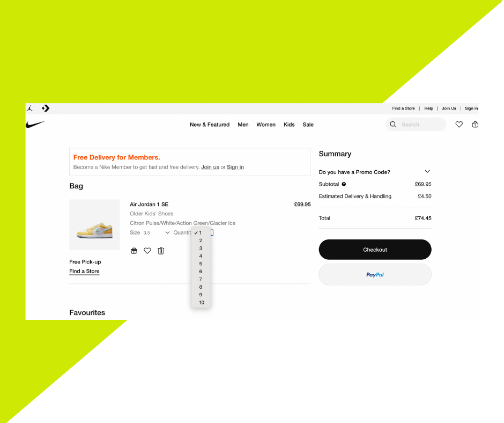Pay using the PayPal button

pyautogui.click(x=375, y=275)
